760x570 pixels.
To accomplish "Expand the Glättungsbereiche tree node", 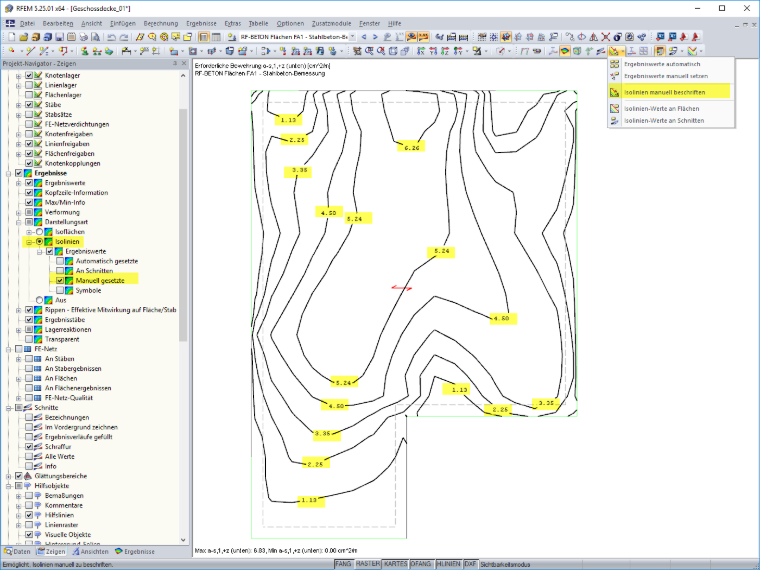I will click(x=8, y=476).
